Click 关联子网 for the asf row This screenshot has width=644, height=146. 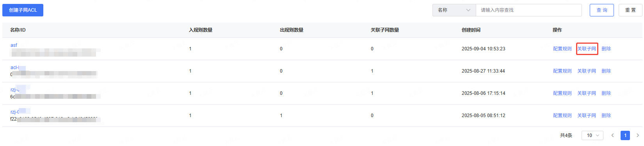(587, 49)
